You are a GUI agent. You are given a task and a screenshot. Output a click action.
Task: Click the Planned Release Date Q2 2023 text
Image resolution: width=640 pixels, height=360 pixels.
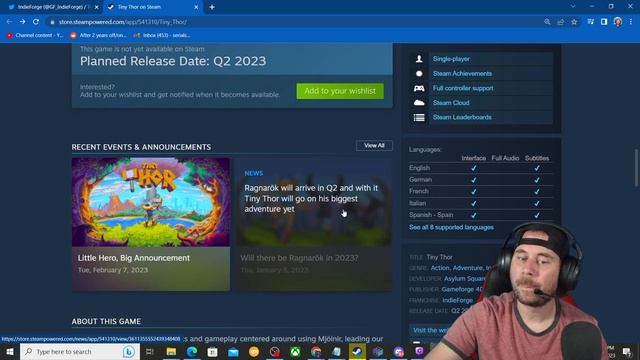pos(173,61)
